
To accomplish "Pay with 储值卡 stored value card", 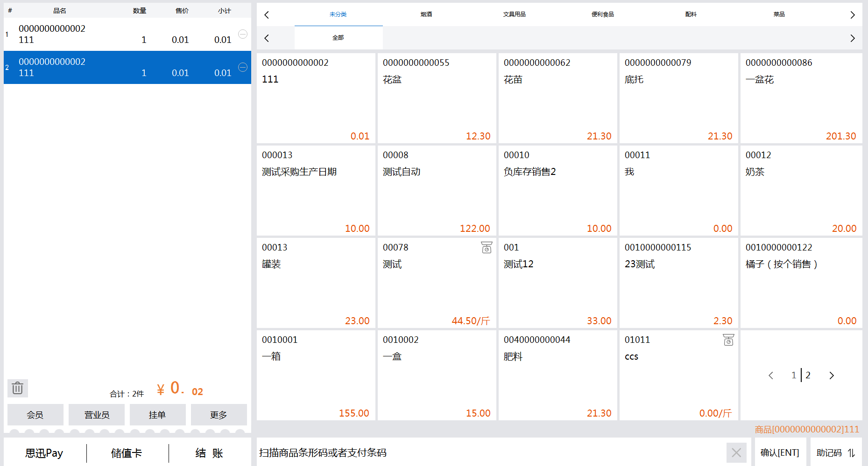I will [127, 453].
